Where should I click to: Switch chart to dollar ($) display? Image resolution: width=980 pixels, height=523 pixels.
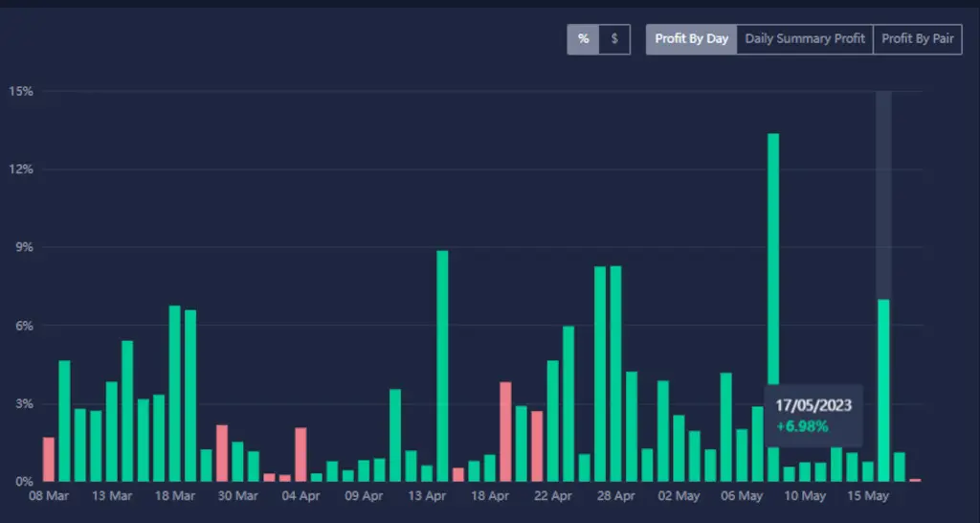(x=614, y=39)
